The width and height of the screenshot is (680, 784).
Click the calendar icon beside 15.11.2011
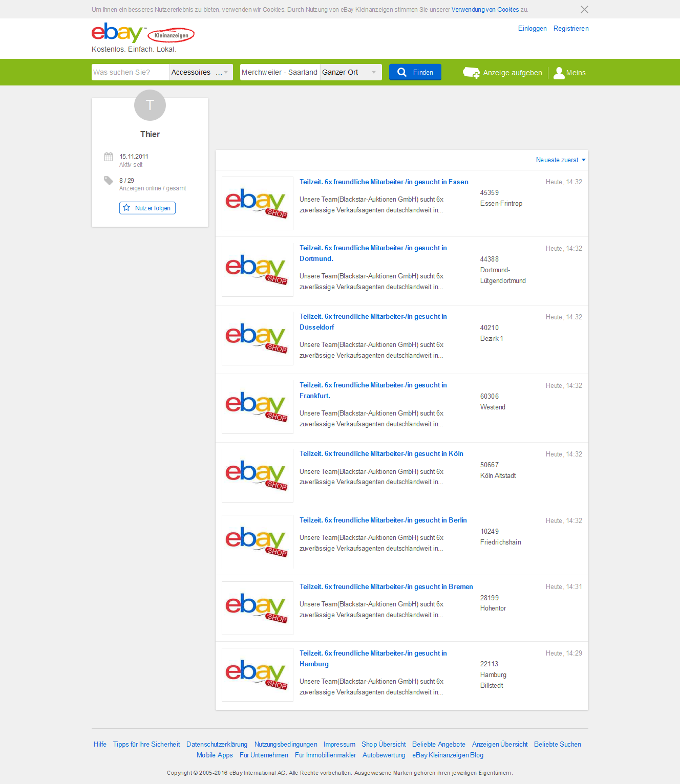tap(109, 157)
